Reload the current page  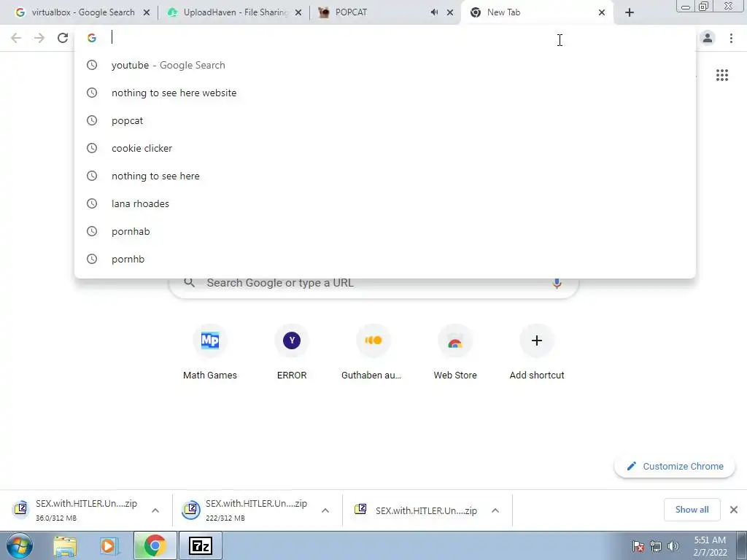[63, 38]
